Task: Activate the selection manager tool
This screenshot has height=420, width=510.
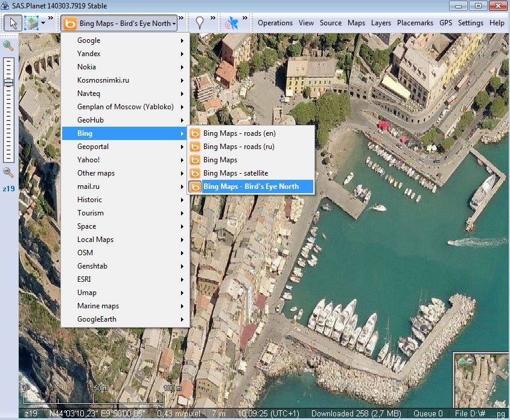Action: click(x=30, y=24)
